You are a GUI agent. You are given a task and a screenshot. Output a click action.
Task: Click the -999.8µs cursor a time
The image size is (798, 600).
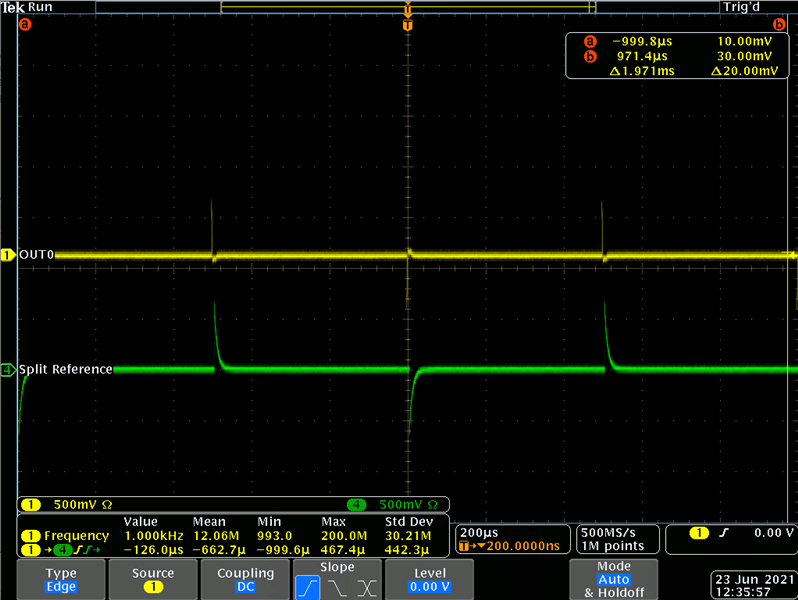pyautogui.click(x=642, y=41)
